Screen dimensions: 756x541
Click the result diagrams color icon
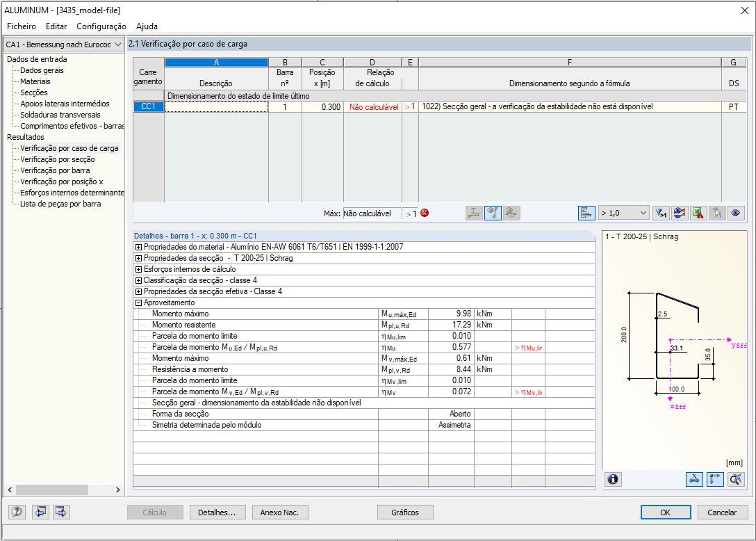[680, 213]
